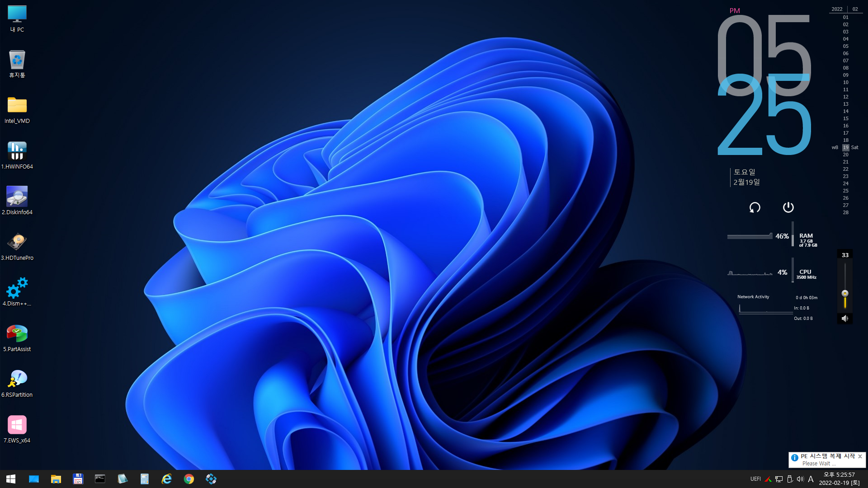The width and height of the screenshot is (868, 488).
Task: Open the volume tray icon
Action: point(800,479)
